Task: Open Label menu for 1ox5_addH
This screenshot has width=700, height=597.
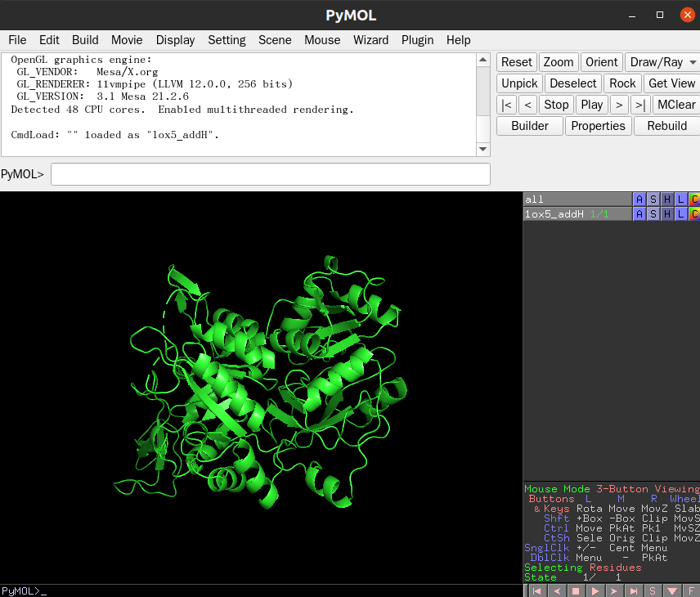Action: pyautogui.click(x=680, y=214)
